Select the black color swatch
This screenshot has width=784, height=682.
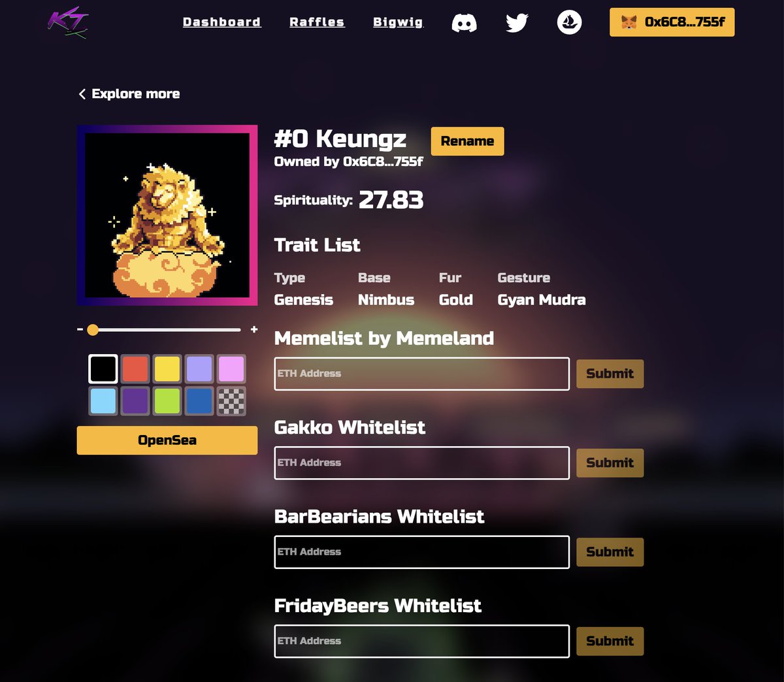(103, 368)
